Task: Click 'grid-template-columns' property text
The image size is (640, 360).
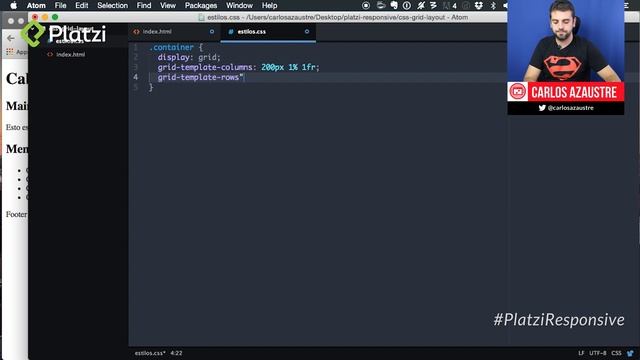Action: click(x=204, y=67)
